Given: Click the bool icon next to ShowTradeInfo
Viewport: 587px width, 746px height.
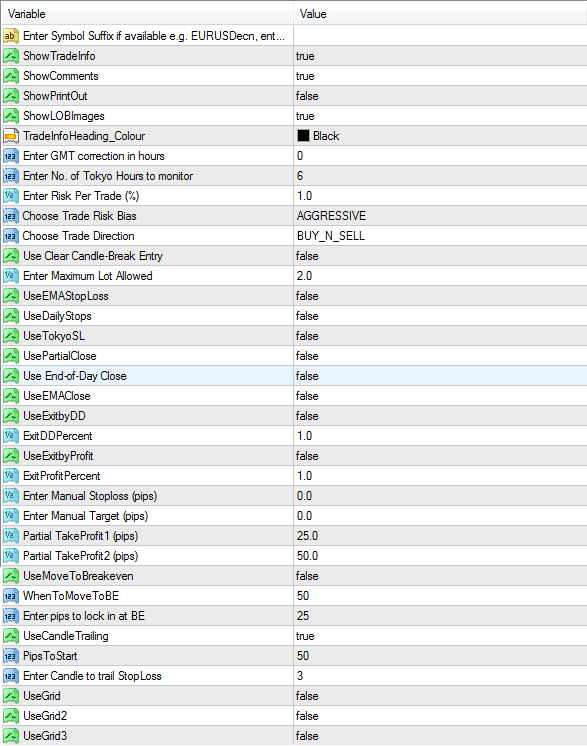Looking at the screenshot, I should coord(10,56).
